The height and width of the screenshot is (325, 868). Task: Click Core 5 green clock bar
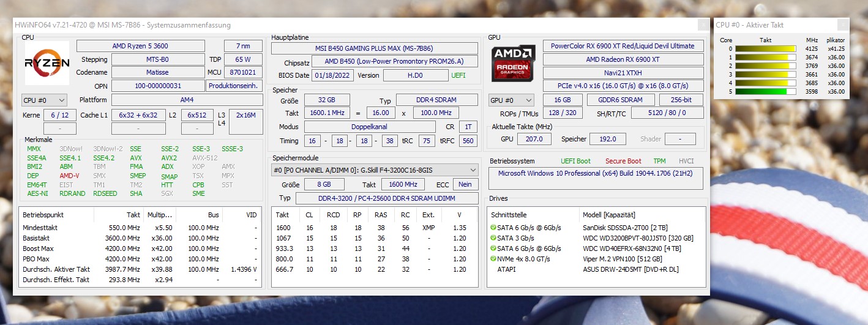(765, 91)
